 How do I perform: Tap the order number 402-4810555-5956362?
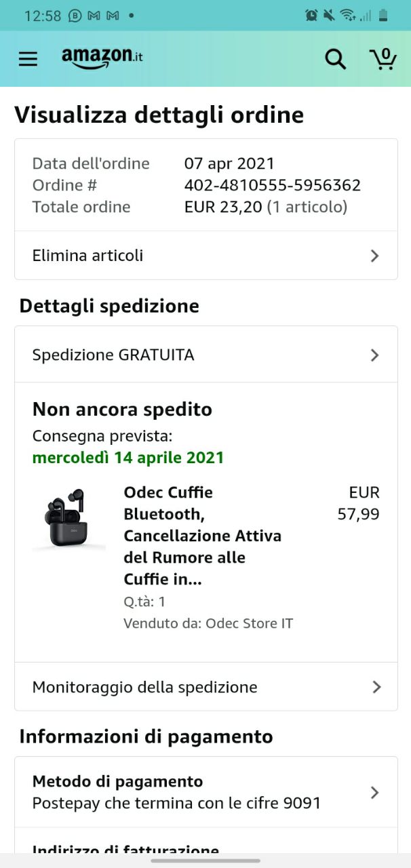[273, 185]
